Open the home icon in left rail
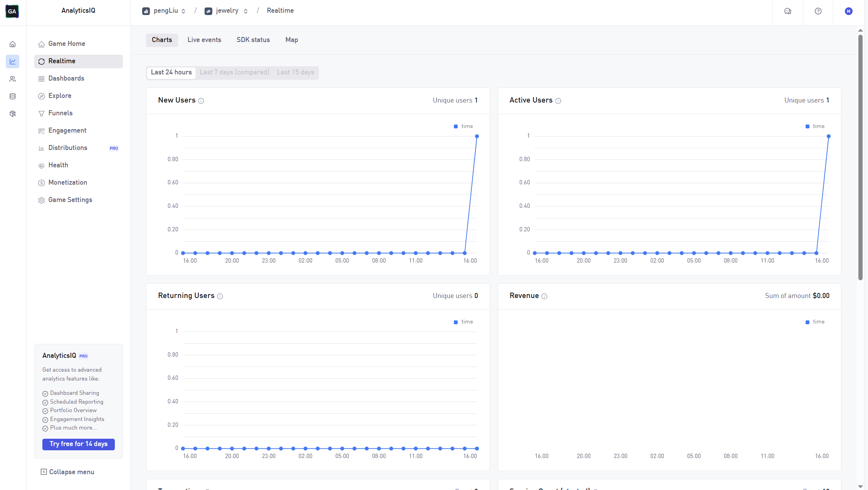The height and width of the screenshot is (490, 868). (x=13, y=44)
